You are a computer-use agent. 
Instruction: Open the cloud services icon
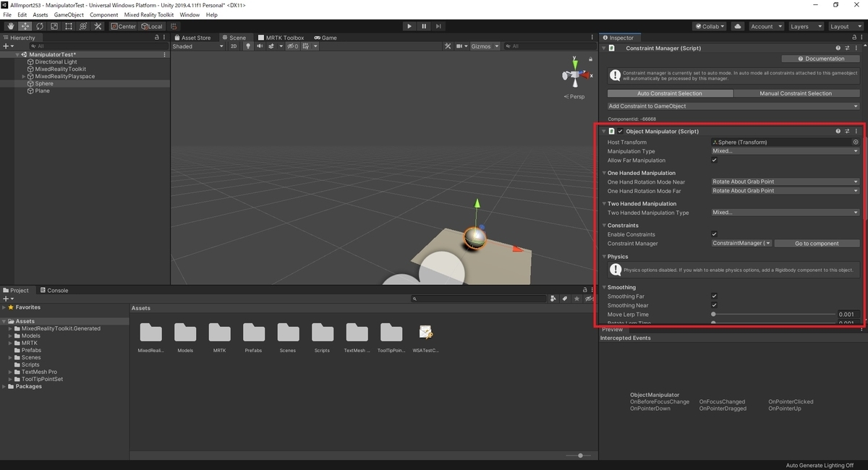pos(737,26)
